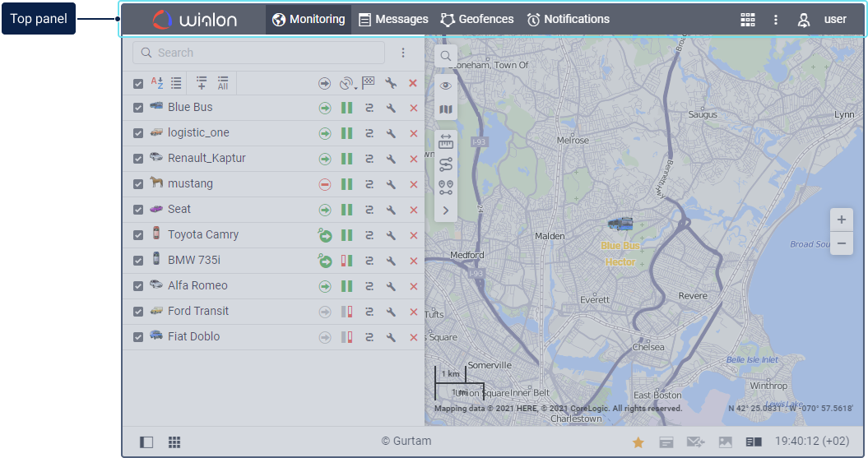Click the star icon in the bottom panel
This screenshot has width=868, height=458.
638,442
